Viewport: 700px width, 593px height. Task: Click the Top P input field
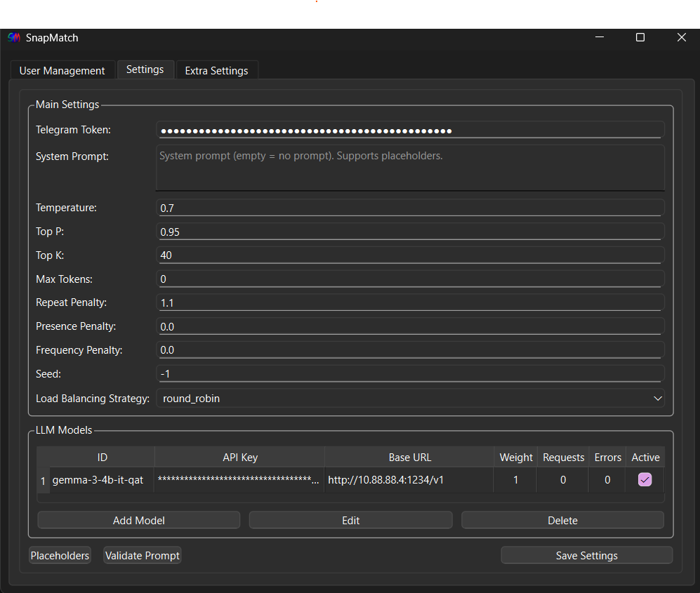[x=410, y=232]
